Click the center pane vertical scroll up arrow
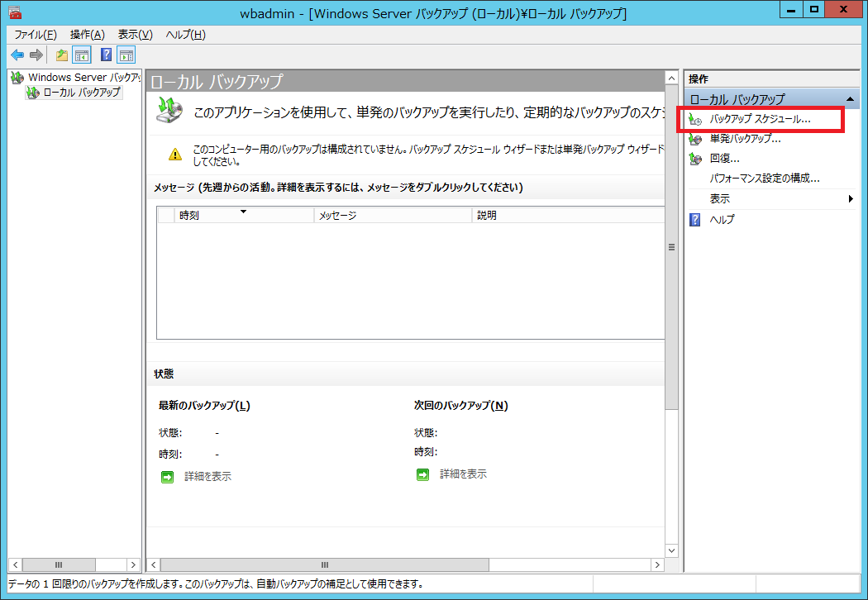This screenshot has width=868, height=600. pos(671,78)
